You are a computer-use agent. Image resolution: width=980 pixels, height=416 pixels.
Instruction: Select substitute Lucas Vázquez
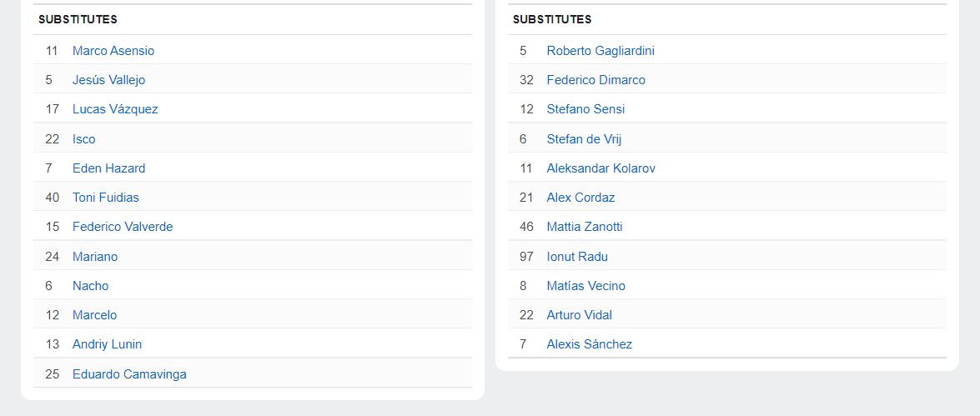115,109
